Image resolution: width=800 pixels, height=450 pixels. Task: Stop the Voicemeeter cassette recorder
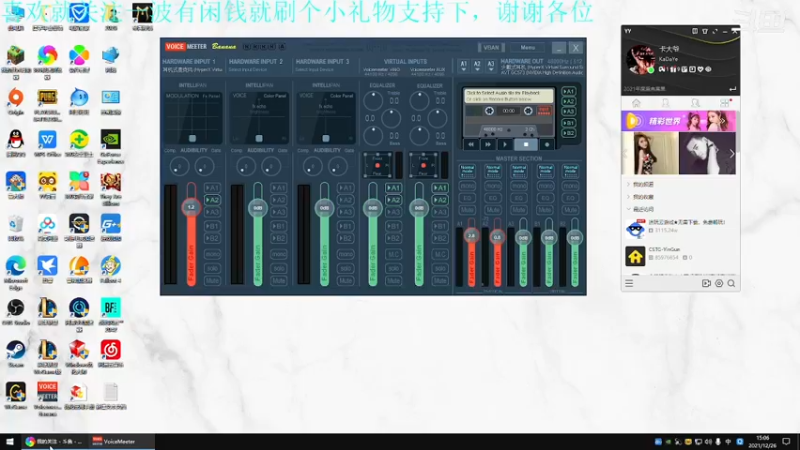[x=526, y=144]
